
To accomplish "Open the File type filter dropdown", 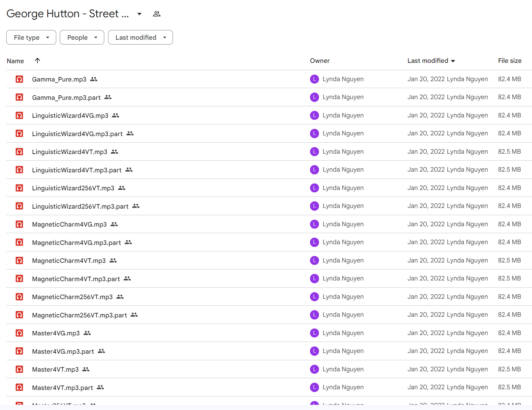I will point(31,37).
